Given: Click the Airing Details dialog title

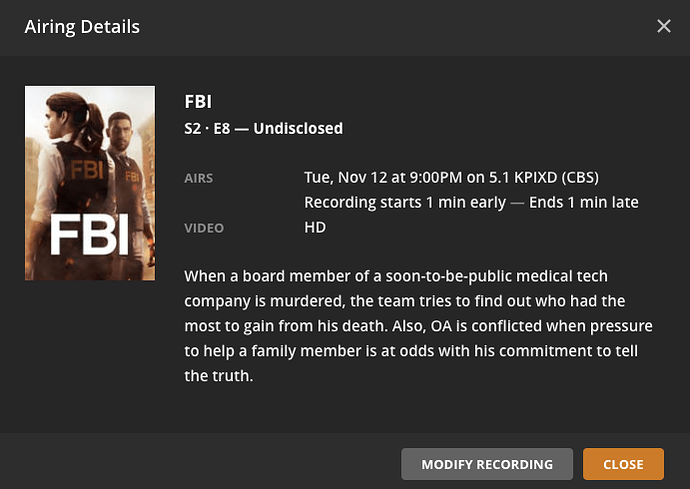Looking at the screenshot, I should coord(82,26).
